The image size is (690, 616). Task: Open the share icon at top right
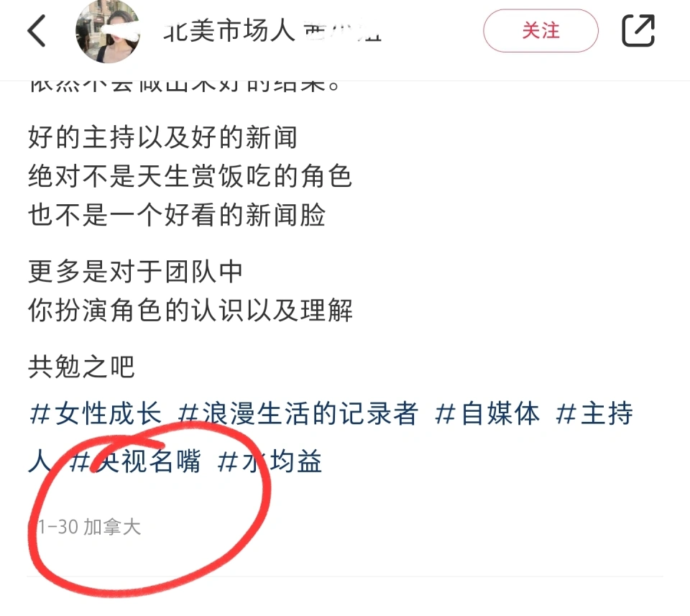click(x=638, y=30)
